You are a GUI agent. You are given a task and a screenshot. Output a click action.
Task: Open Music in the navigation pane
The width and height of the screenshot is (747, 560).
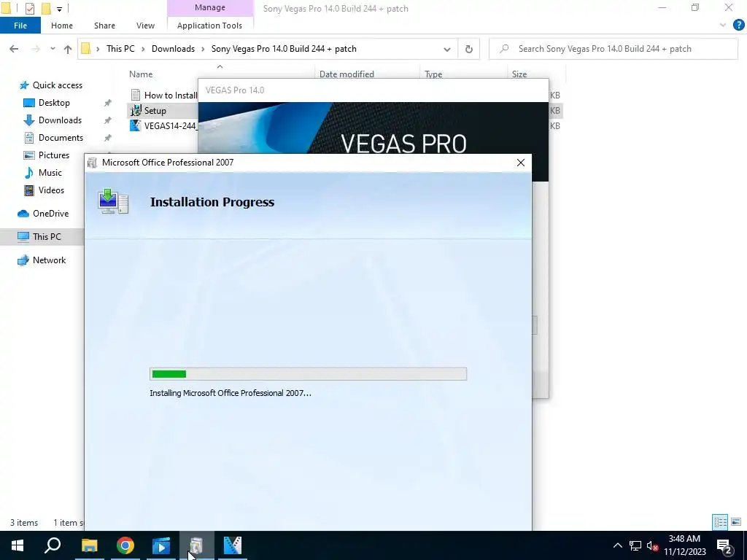coord(50,172)
